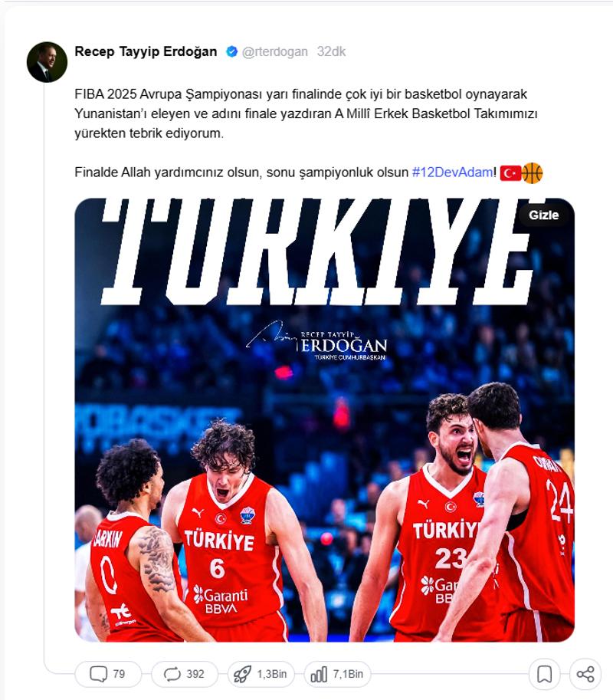Open the view statistics bar chart icon
This screenshot has width=613, height=700.
click(319, 674)
